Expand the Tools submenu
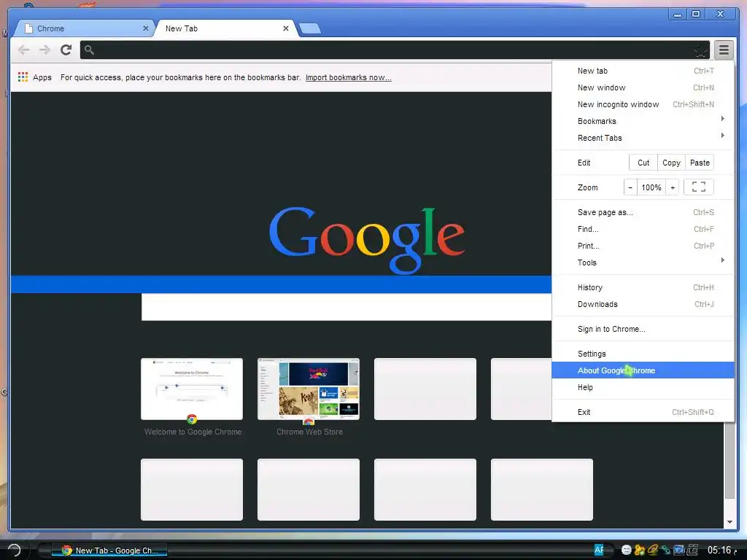747x560 pixels. coord(643,262)
